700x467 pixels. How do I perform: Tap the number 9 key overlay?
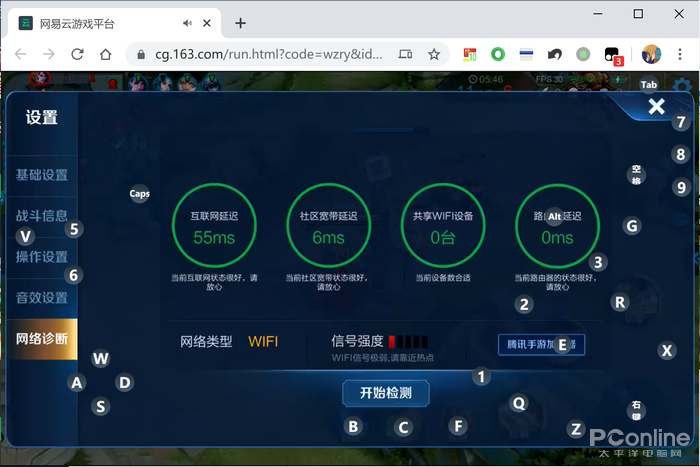pos(681,187)
